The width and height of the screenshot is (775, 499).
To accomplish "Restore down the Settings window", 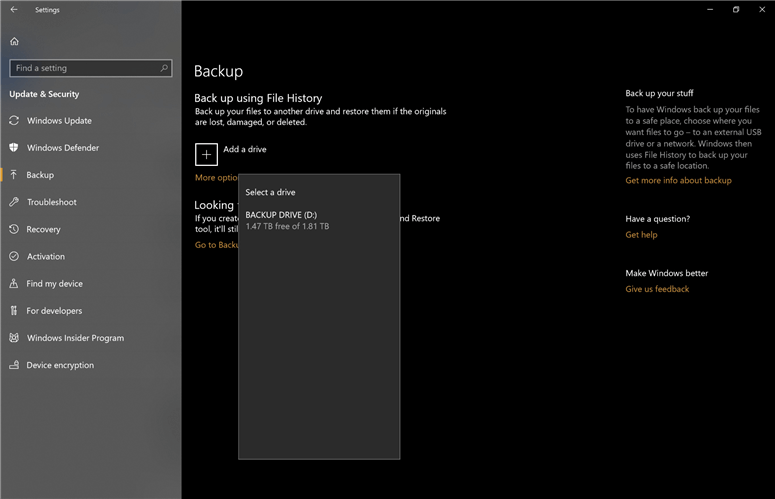I will [736, 9].
